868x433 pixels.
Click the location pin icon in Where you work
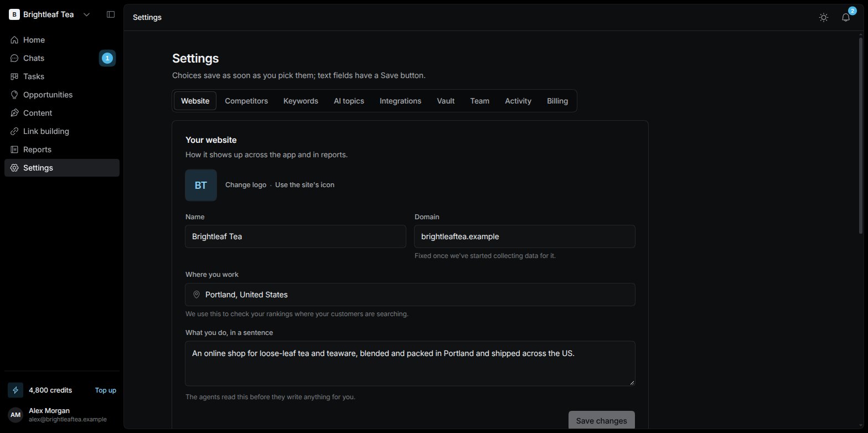[x=196, y=295]
